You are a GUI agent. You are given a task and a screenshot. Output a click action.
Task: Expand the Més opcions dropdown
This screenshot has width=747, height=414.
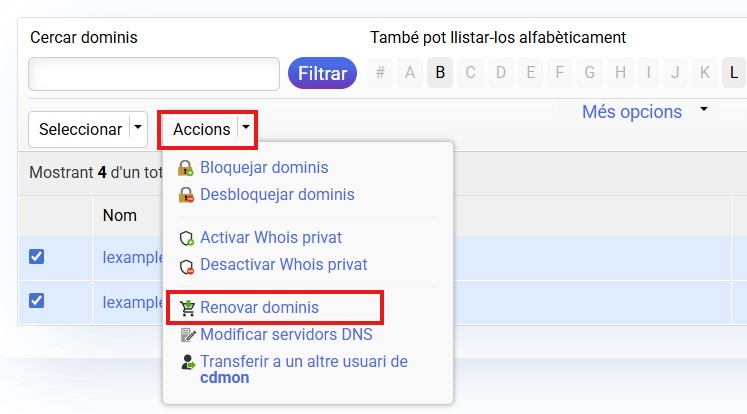pos(704,108)
